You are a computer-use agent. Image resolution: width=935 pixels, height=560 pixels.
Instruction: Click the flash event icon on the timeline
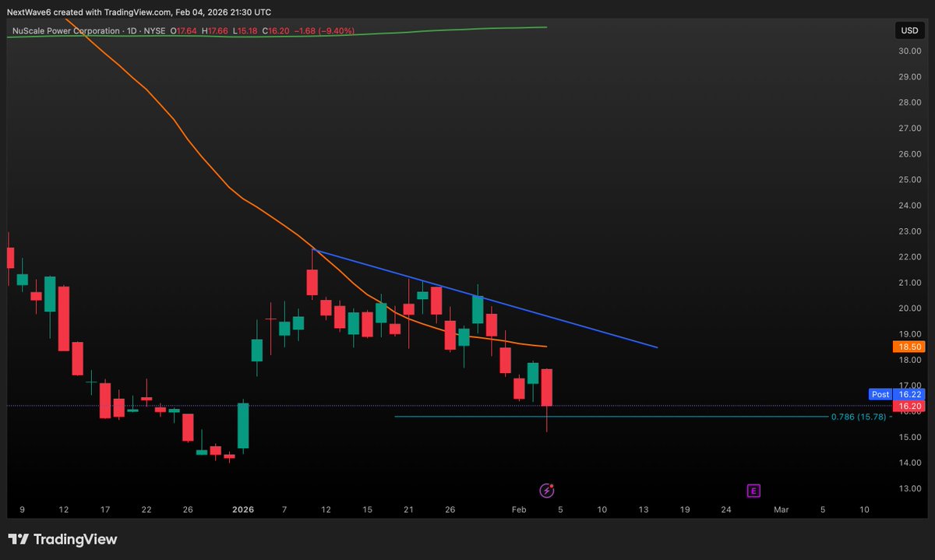(546, 491)
